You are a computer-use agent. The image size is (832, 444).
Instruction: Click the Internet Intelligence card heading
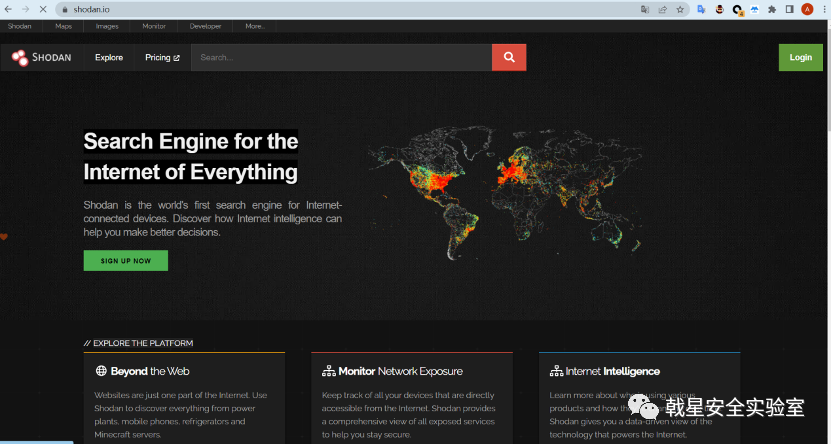pyautogui.click(x=613, y=371)
